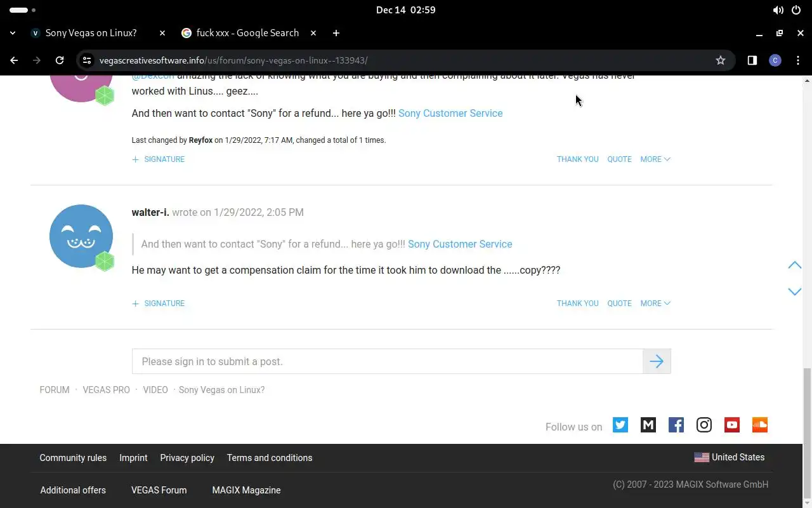Open Community rules footer link
The image size is (812, 508).
click(x=73, y=458)
